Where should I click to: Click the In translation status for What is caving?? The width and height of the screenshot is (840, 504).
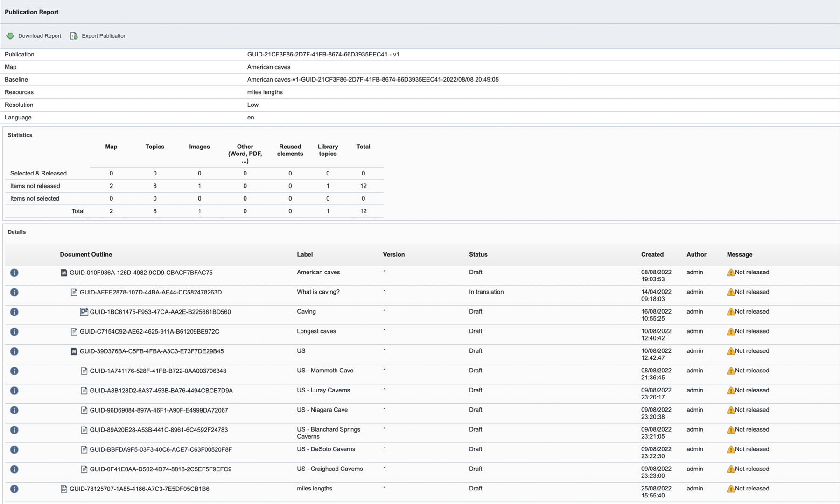point(486,292)
